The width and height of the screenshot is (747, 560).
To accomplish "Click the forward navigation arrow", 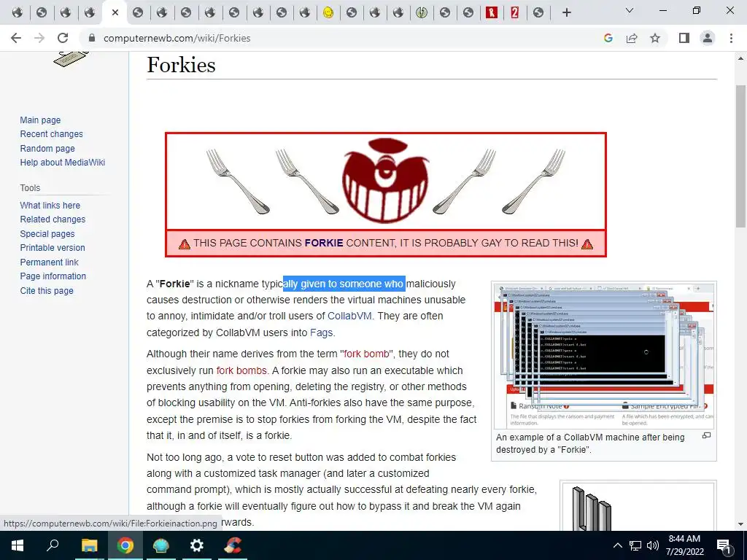I will (39, 38).
